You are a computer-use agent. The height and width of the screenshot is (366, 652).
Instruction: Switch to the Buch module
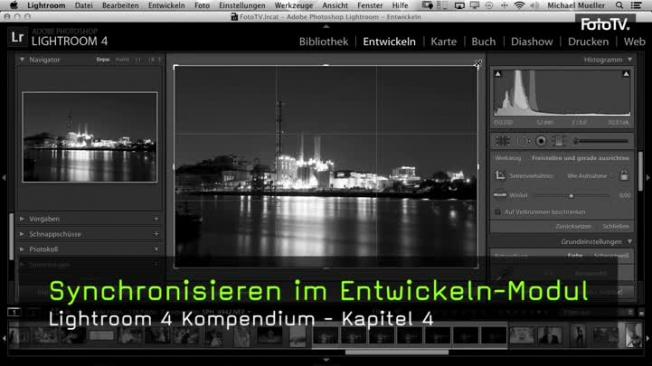click(484, 42)
